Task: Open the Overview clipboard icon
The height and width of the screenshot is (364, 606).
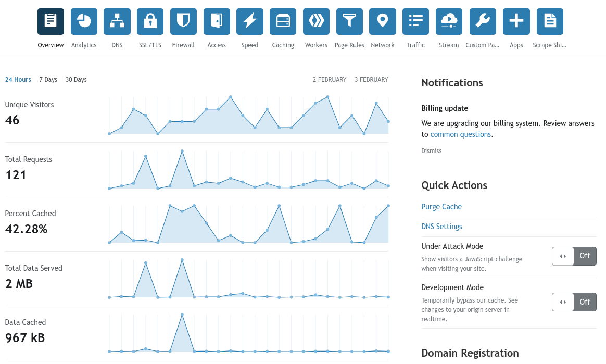Action: [x=51, y=21]
